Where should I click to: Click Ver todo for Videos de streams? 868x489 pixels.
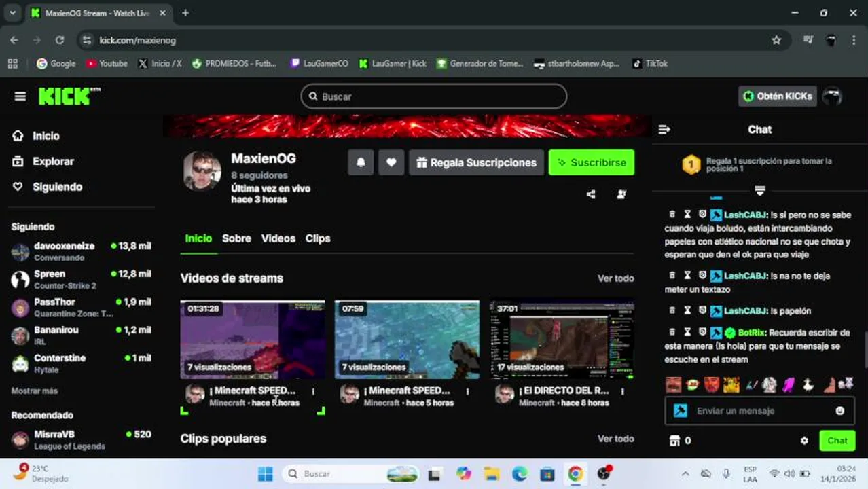pos(615,278)
